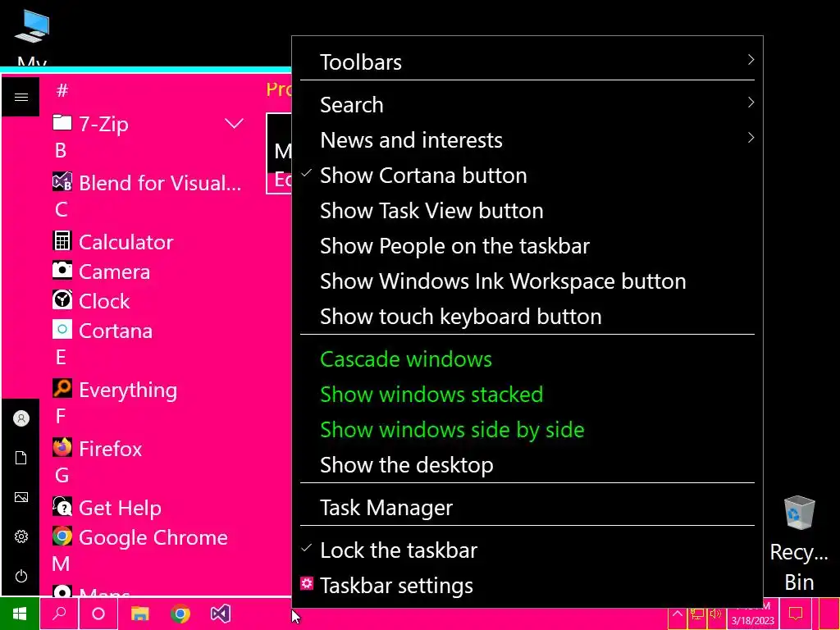This screenshot has width=840, height=630.
Task: Click the Power icon in Start
Action: click(x=21, y=576)
